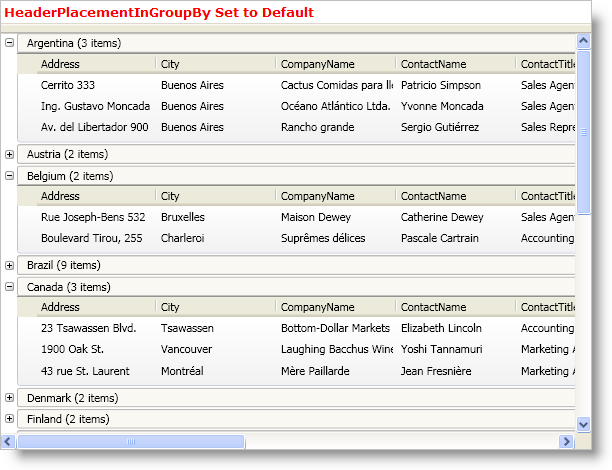Collapse the Argentina group
This screenshot has width=612, height=470.
[x=10, y=43]
